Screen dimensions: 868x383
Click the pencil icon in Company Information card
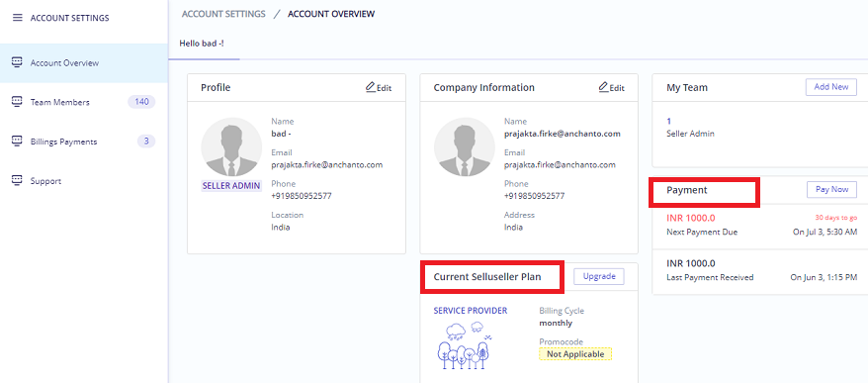coord(604,87)
